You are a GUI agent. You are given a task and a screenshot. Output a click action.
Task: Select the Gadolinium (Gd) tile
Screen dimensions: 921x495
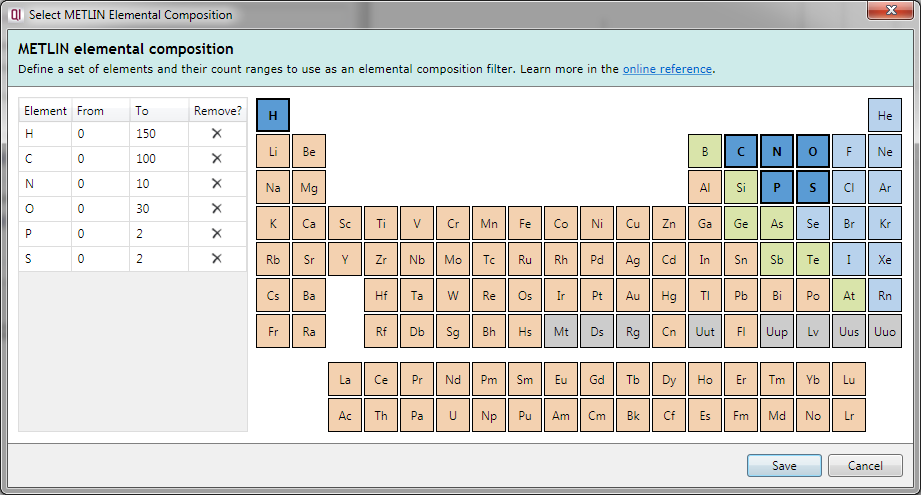(597, 379)
